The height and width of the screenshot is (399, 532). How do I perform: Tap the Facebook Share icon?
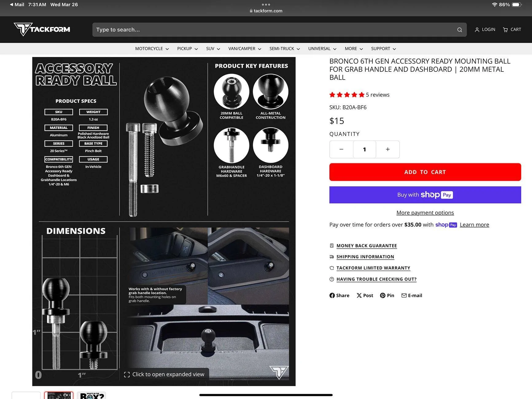pyautogui.click(x=332, y=295)
